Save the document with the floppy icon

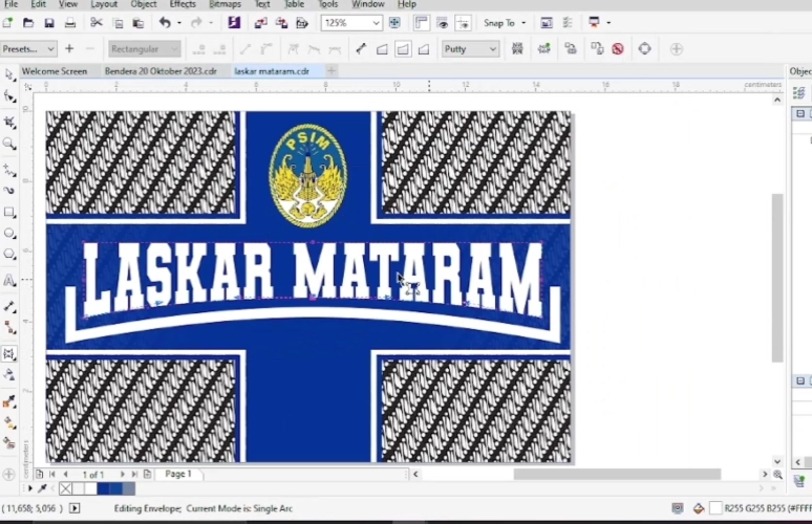click(49, 23)
